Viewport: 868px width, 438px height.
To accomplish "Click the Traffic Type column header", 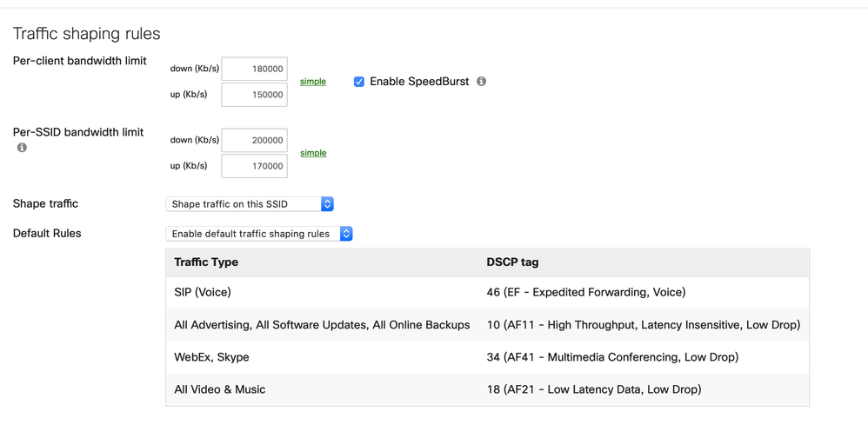I will [206, 262].
